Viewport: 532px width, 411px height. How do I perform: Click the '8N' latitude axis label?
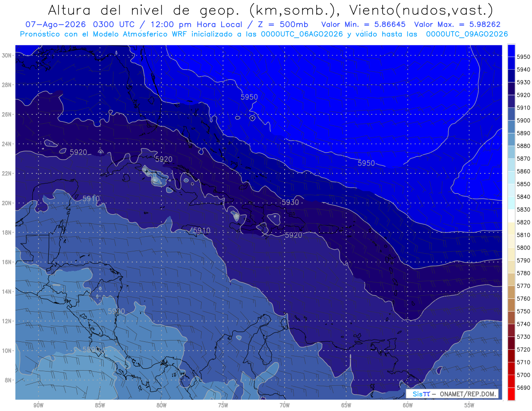coord(8,380)
